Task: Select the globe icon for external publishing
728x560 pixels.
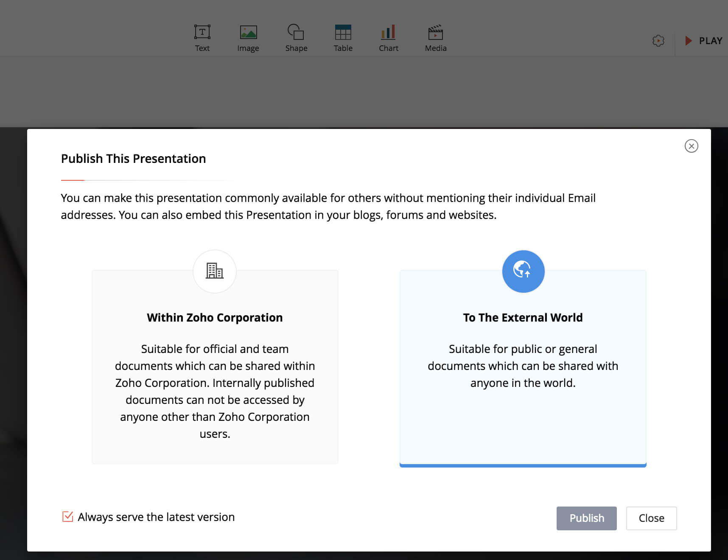Action: click(523, 271)
